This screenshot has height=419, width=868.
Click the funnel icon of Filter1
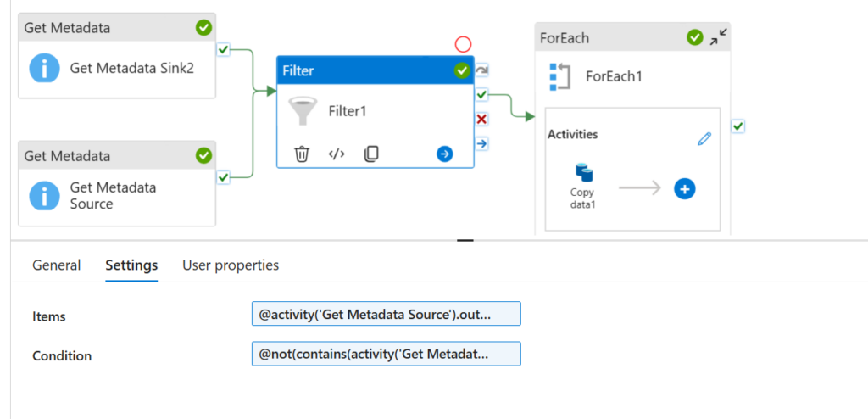(303, 110)
